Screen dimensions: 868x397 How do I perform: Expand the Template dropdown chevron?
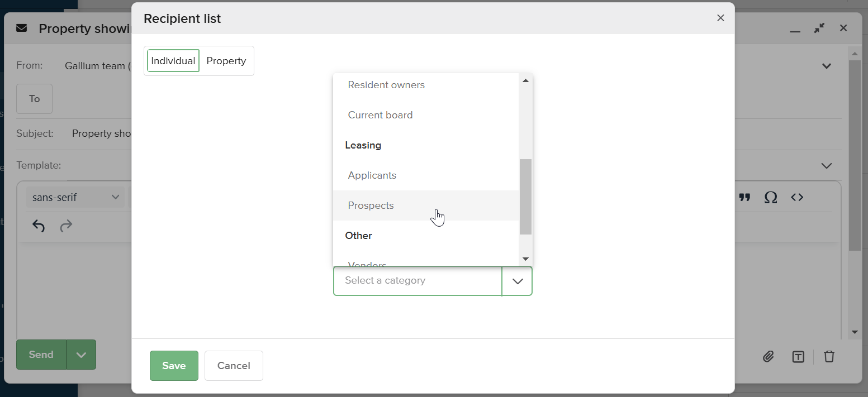click(x=826, y=165)
